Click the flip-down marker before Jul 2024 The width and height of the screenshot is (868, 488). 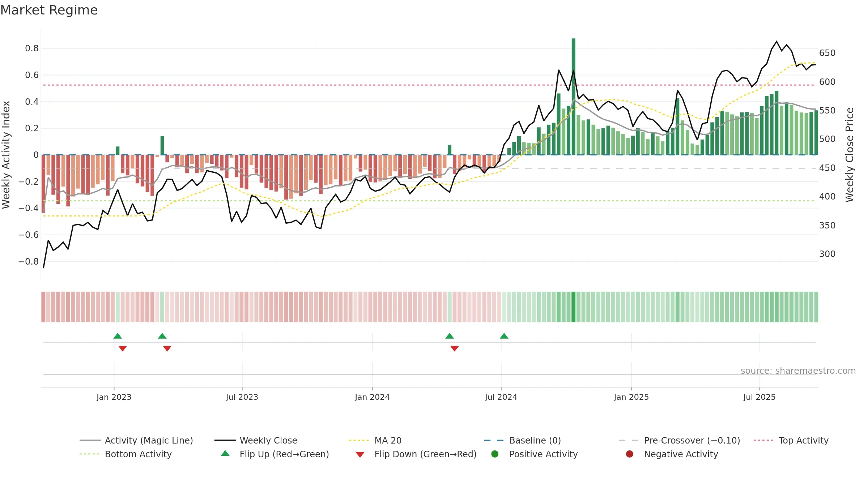pyautogui.click(x=455, y=348)
